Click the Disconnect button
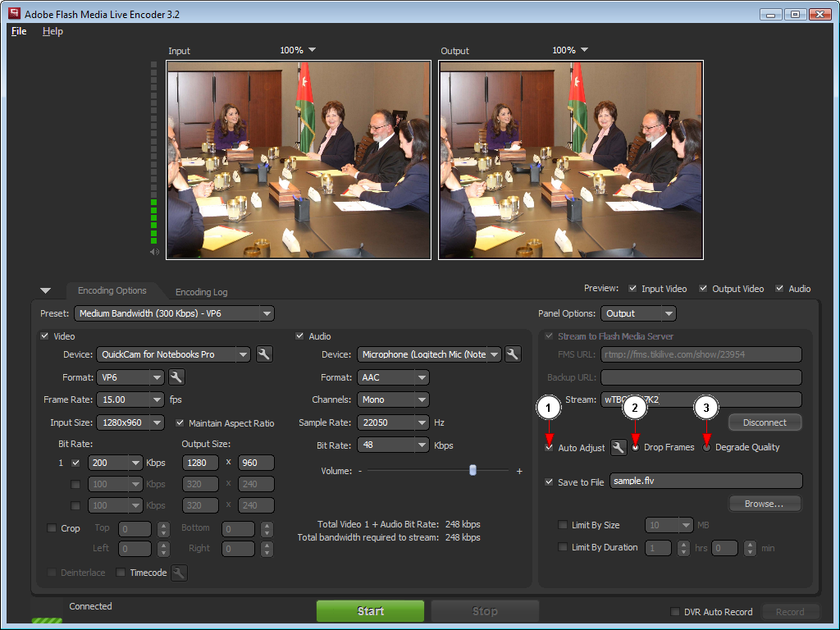 [x=765, y=422]
